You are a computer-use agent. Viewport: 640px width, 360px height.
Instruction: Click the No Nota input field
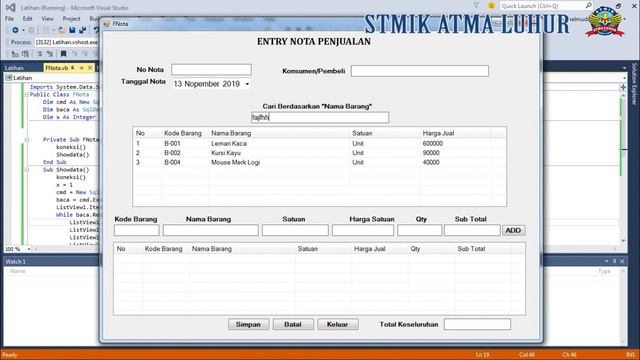tap(211, 70)
